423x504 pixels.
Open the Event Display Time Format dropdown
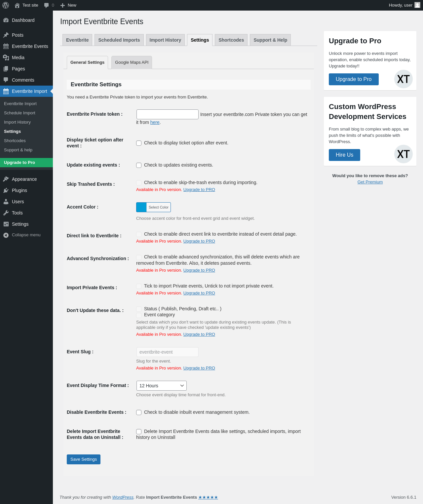tap(162, 386)
